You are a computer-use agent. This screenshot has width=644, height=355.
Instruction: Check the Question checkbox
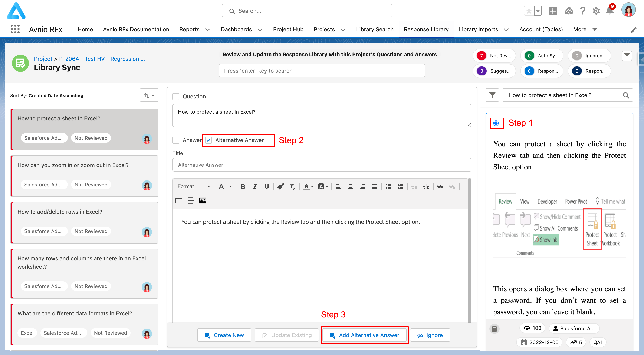point(176,96)
